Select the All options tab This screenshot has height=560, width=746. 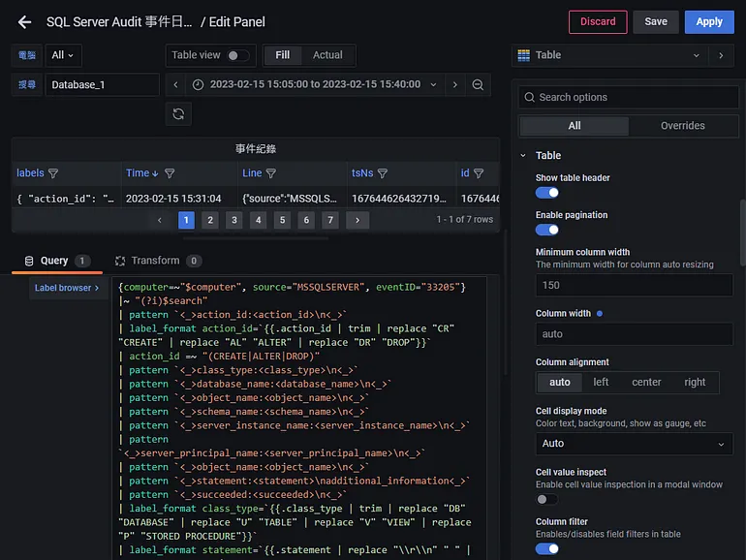click(x=575, y=126)
